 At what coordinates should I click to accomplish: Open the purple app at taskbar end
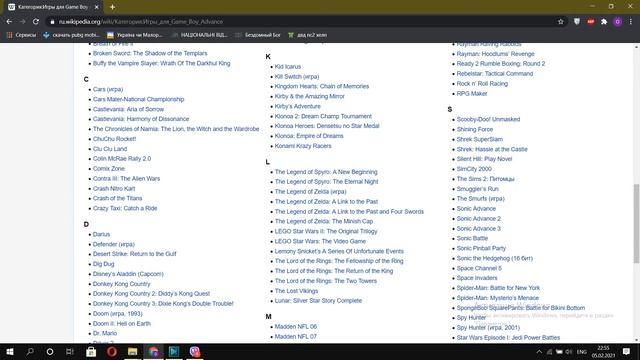click(x=195, y=351)
